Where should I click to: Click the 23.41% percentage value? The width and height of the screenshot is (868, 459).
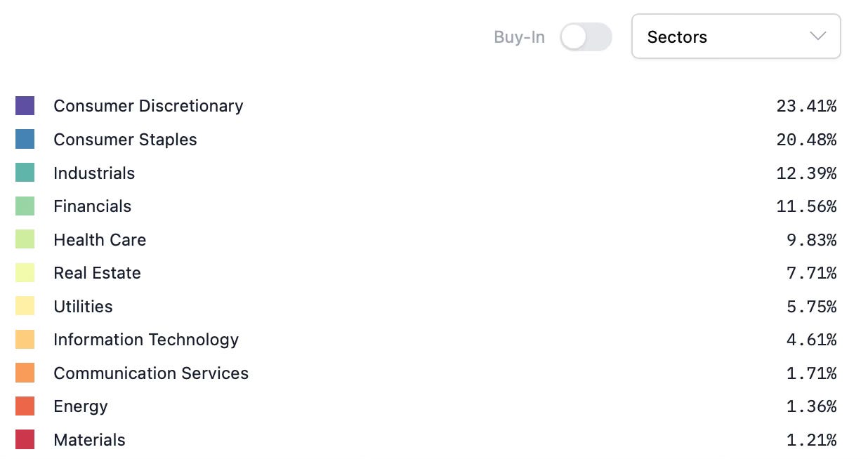point(806,106)
